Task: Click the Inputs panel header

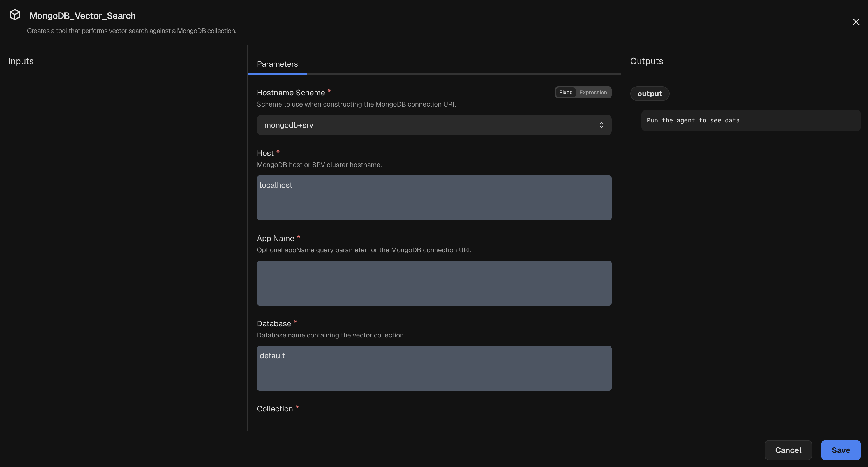Action: pyautogui.click(x=21, y=61)
